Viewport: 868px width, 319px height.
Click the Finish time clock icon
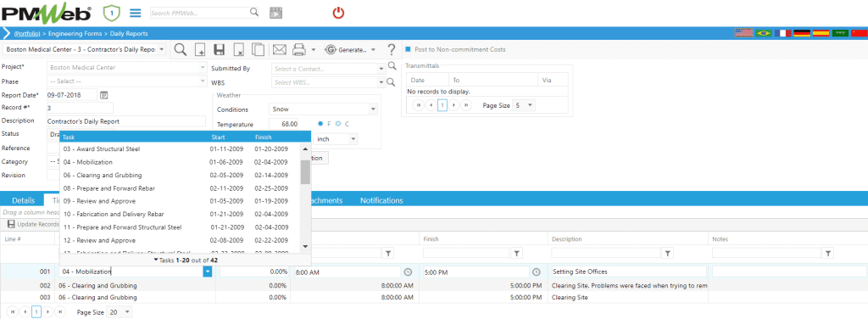coord(536,272)
